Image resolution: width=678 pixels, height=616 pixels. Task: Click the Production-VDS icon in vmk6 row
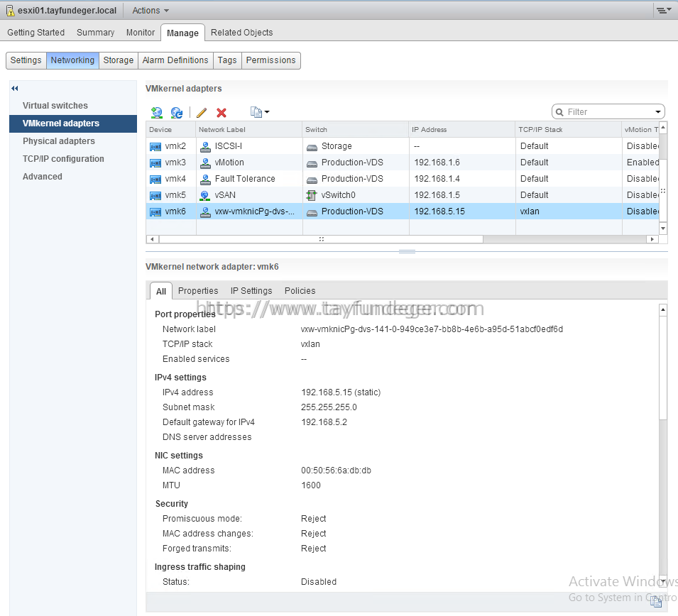pos(312,213)
